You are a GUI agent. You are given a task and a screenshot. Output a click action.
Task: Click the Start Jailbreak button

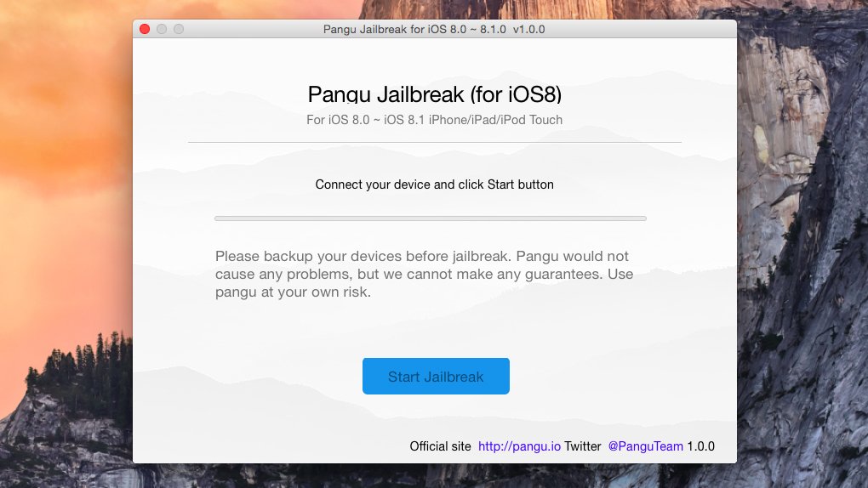point(436,377)
